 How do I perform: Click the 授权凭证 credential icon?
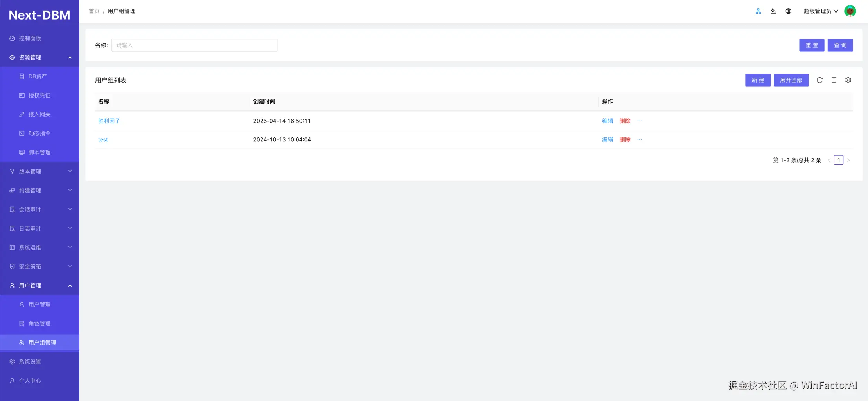pyautogui.click(x=22, y=95)
